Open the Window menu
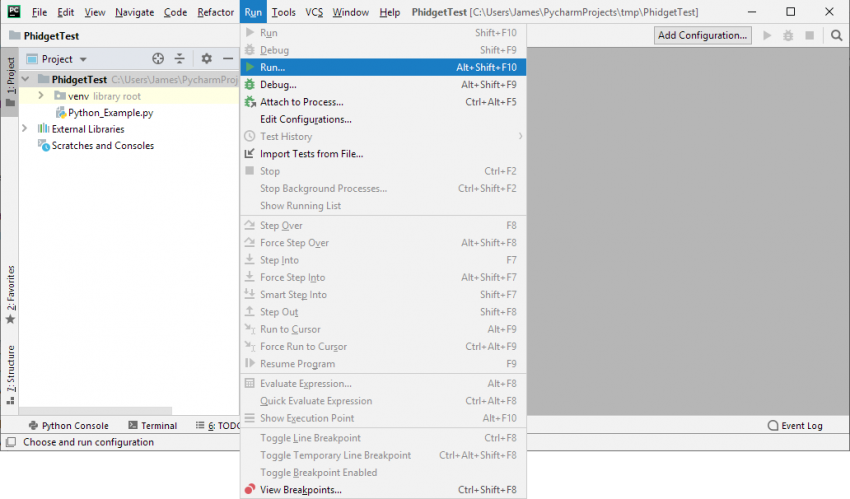 click(350, 12)
